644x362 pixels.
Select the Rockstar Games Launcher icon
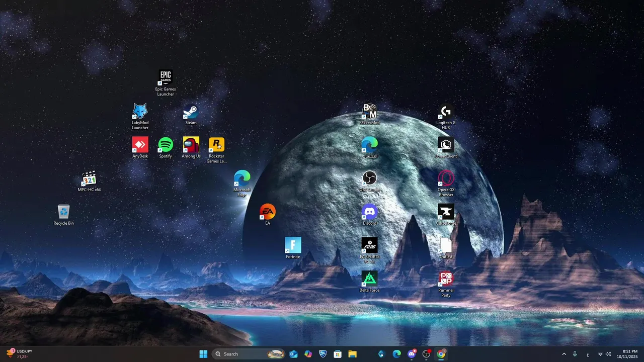click(x=216, y=150)
